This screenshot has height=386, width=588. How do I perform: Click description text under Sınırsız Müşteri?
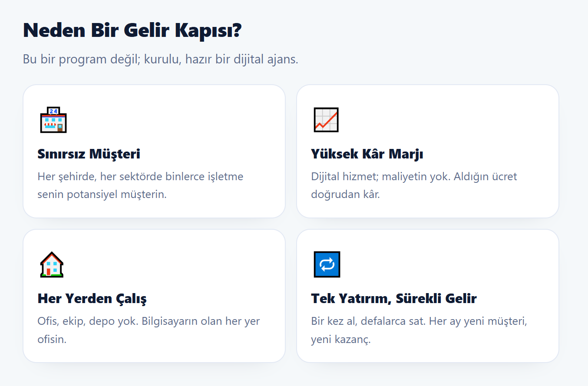point(141,185)
